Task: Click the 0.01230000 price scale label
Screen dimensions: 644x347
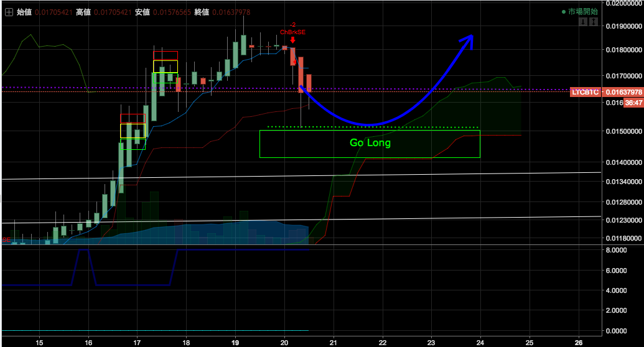Action: [x=624, y=221]
